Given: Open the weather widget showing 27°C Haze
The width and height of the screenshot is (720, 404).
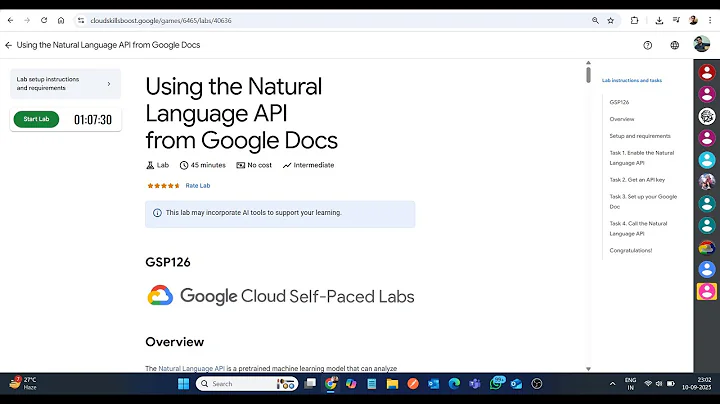Looking at the screenshot, I should click(23, 383).
